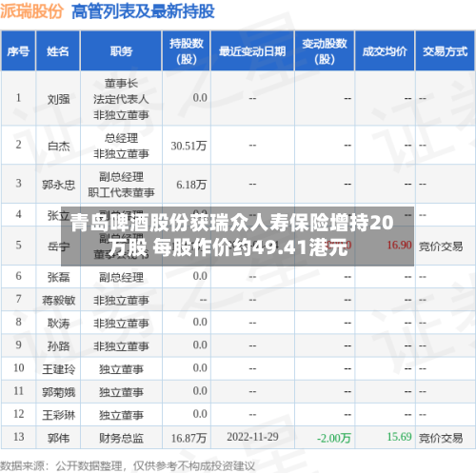This screenshot has height=473, width=476.
Task: Click the date 2022-11-29
Action: click(x=252, y=437)
